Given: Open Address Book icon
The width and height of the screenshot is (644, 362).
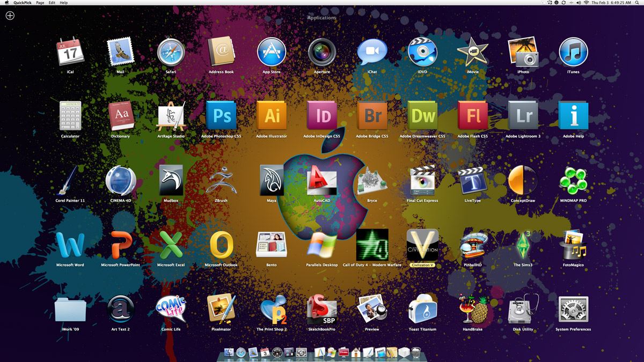Looking at the screenshot, I should click(x=221, y=52).
